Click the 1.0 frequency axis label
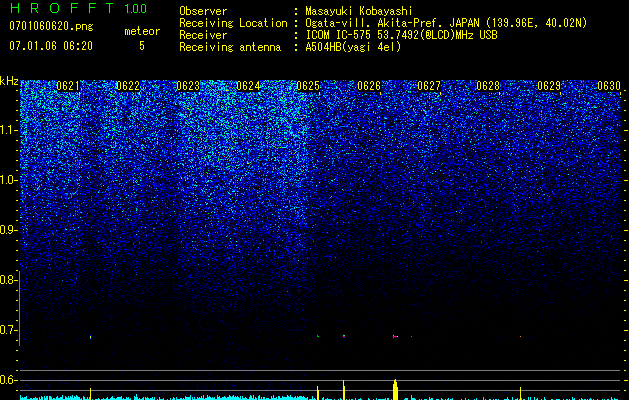Screen dimensions: 629x400 click(9, 180)
